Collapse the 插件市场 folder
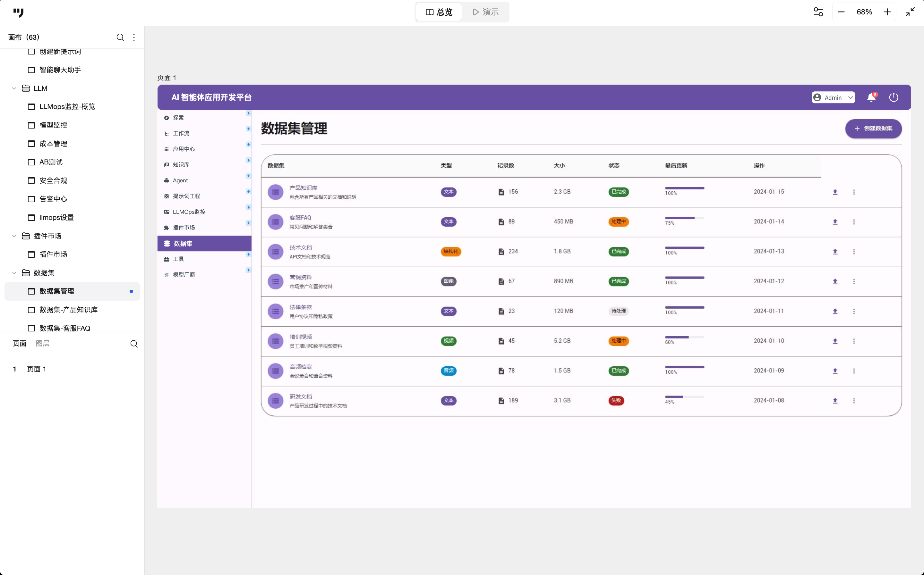The width and height of the screenshot is (924, 575). (x=14, y=236)
